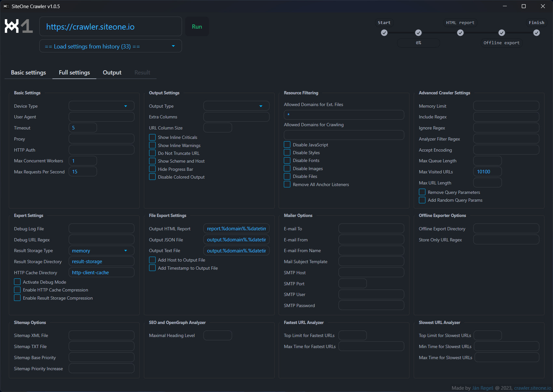Click the Sitemap XML File field
Screen dimensions: 553x392
102,335
